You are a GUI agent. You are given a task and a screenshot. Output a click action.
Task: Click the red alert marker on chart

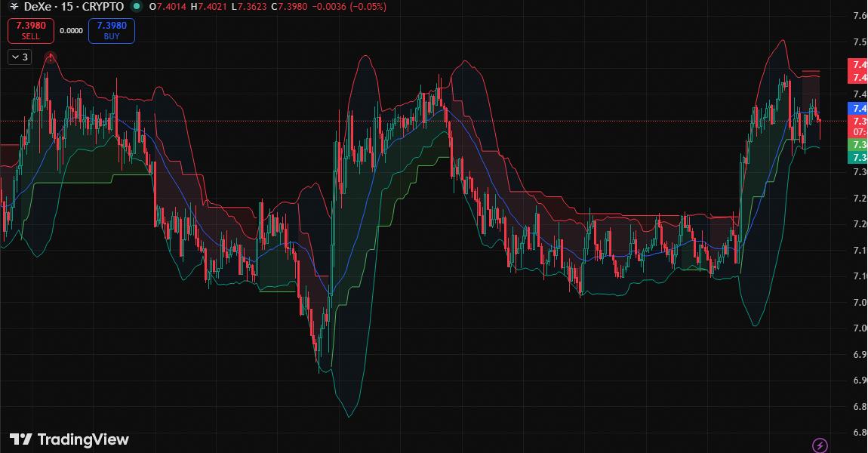coord(51,57)
